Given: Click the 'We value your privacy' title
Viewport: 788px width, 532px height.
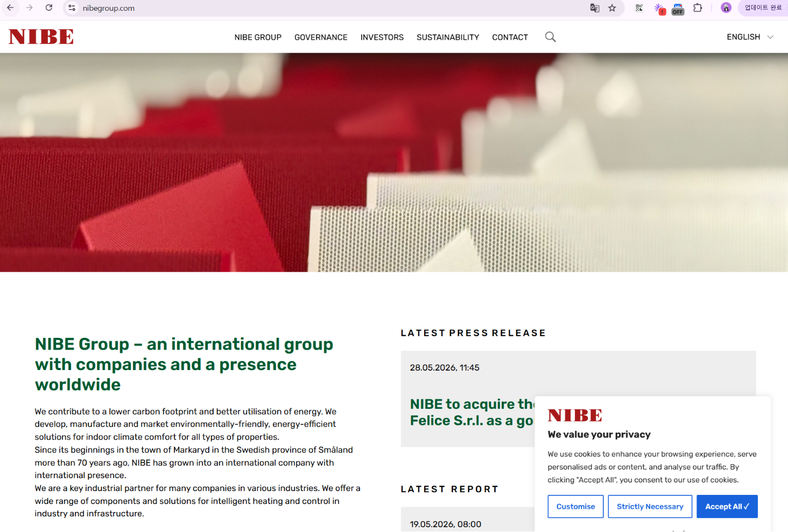Looking at the screenshot, I should [x=599, y=435].
